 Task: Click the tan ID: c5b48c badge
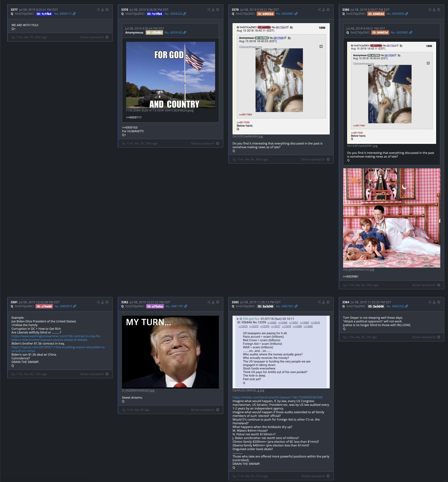(154, 33)
